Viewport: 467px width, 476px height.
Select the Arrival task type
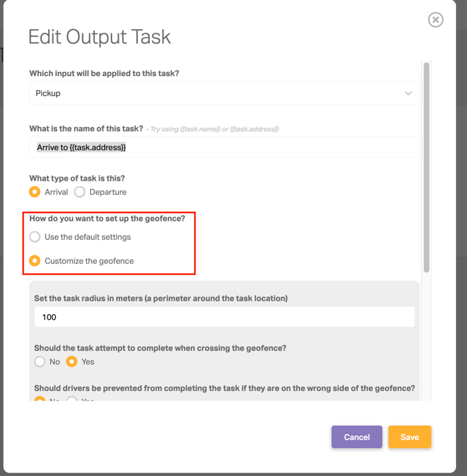point(35,192)
